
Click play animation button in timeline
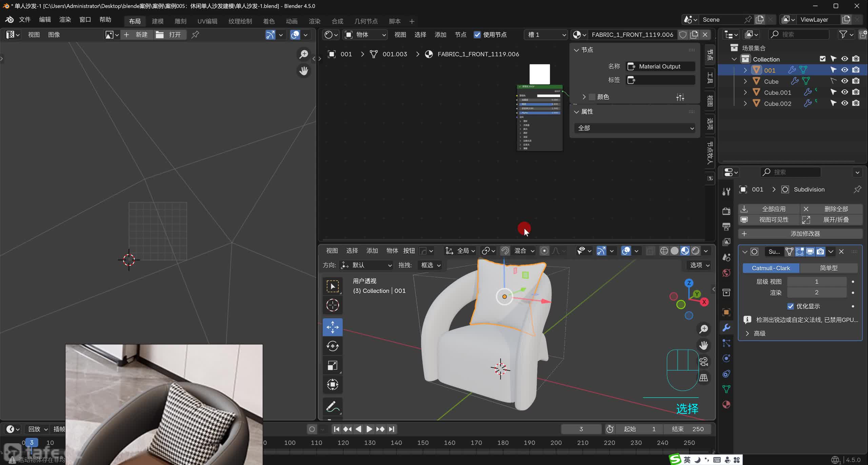pyautogui.click(x=369, y=429)
